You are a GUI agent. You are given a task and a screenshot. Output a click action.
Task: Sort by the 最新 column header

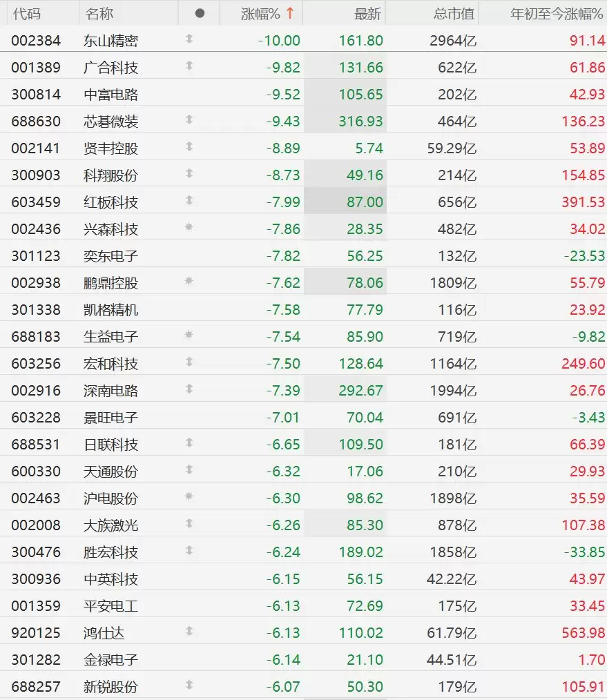(x=367, y=14)
